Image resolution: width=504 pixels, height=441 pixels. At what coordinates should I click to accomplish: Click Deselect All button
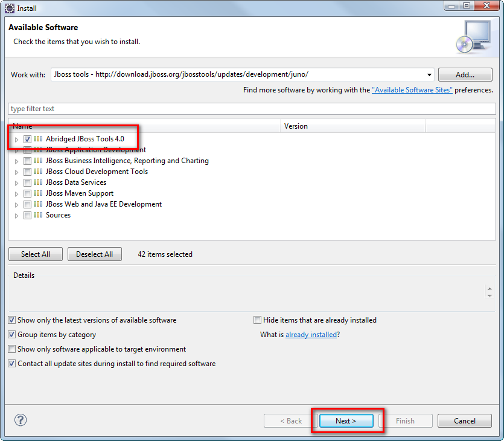95,254
